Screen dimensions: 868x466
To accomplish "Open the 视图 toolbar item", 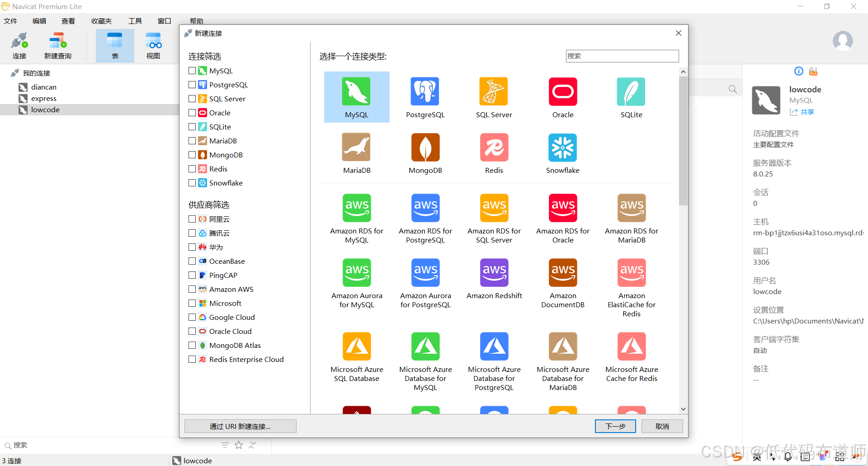I will pyautogui.click(x=153, y=46).
